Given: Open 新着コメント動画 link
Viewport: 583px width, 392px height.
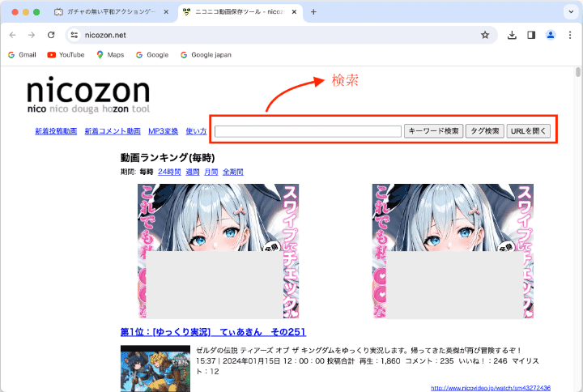Looking at the screenshot, I should 113,131.
